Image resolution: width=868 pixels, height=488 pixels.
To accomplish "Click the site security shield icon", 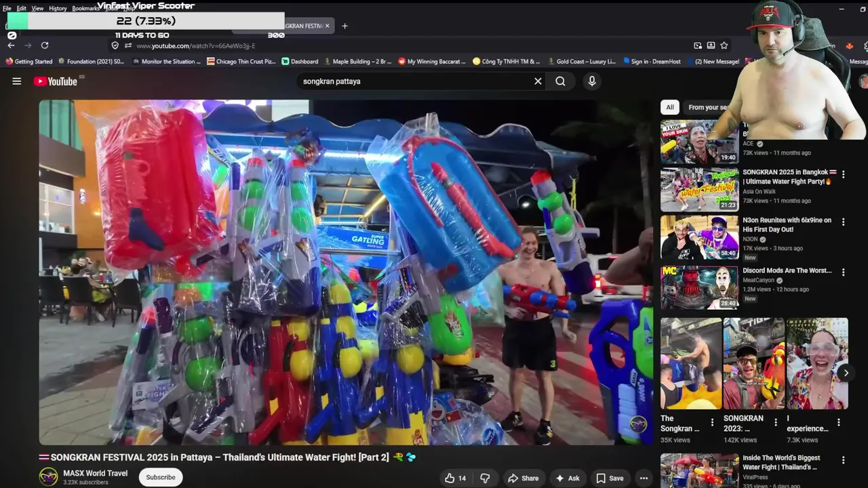I will (115, 45).
